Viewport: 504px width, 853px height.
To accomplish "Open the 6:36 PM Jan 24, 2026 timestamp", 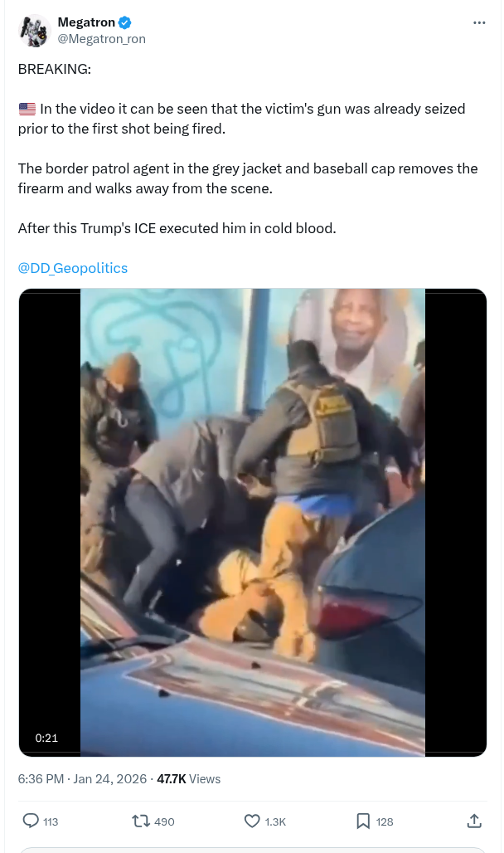I will tap(82, 779).
